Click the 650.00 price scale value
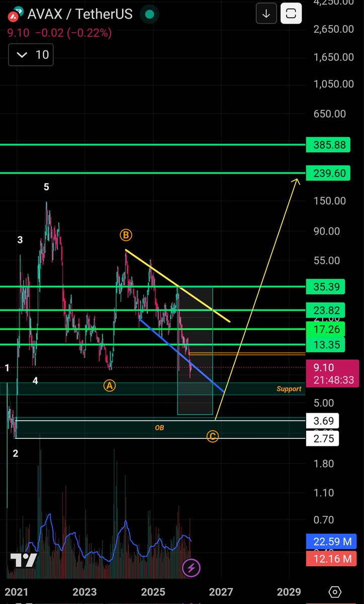The image size is (364, 604). point(329,114)
